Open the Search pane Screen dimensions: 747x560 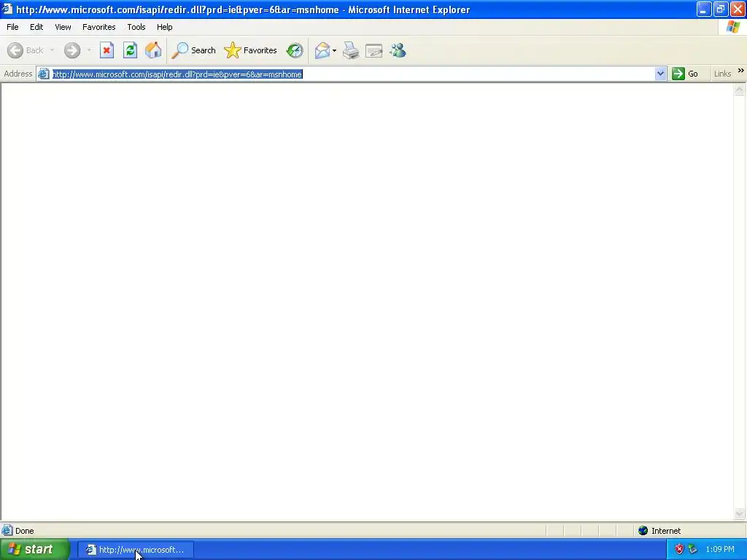pyautogui.click(x=194, y=50)
